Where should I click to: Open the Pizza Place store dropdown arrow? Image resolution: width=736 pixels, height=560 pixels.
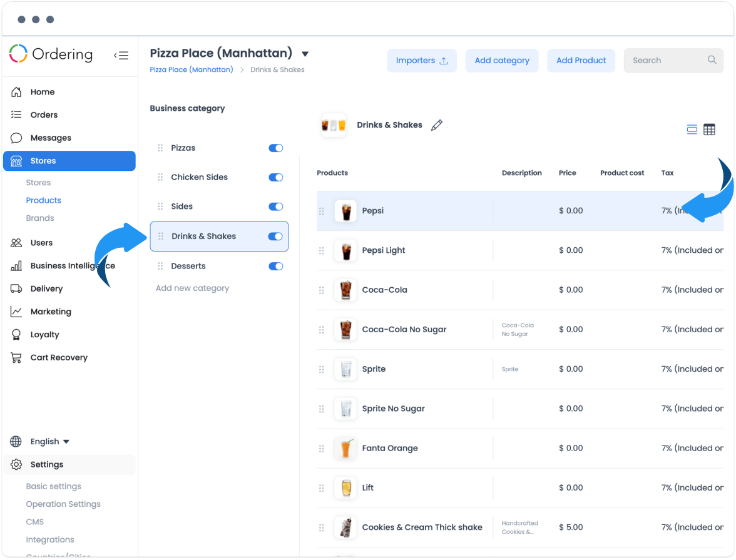click(305, 54)
